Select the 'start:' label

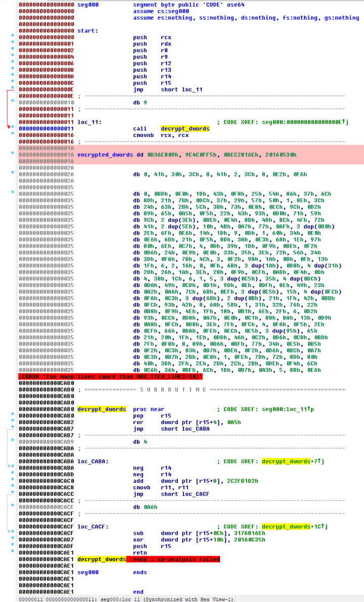[x=88, y=31]
